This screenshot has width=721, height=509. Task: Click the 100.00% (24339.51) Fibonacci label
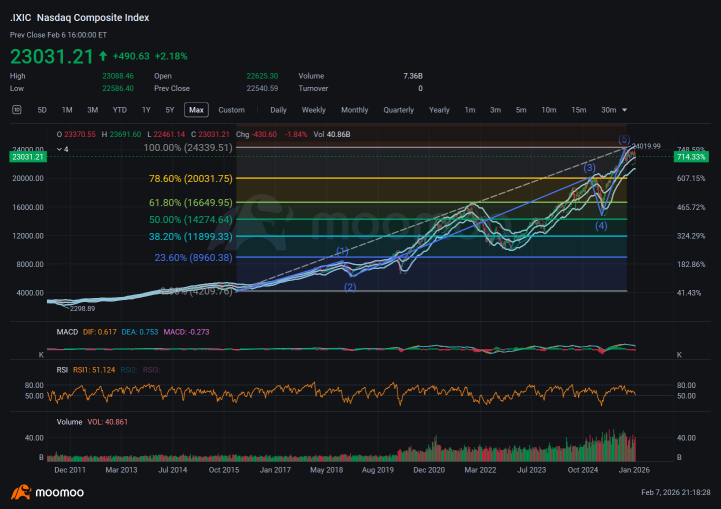188,148
